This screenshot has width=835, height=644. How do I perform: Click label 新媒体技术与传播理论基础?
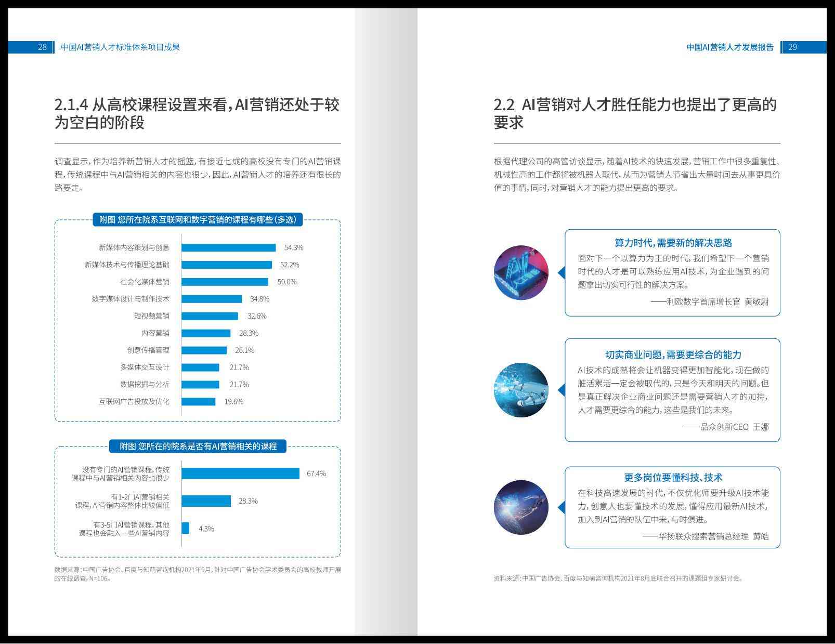(127, 265)
